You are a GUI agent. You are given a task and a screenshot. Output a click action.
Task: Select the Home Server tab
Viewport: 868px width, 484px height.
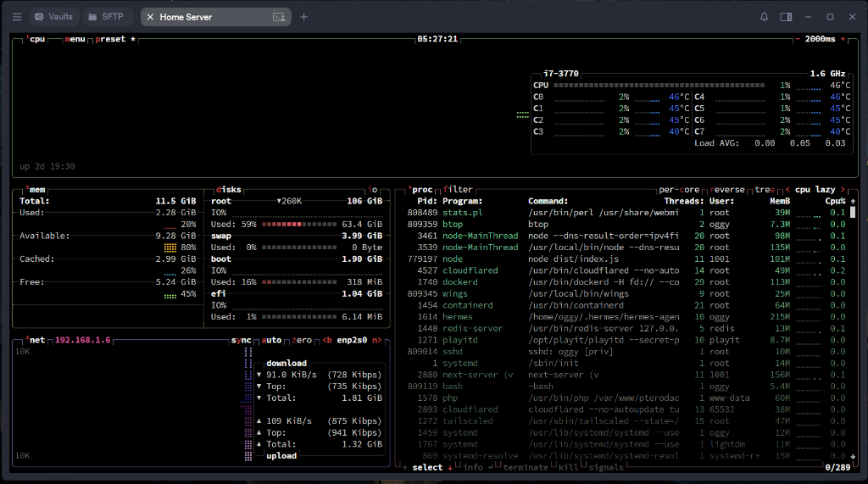pyautogui.click(x=216, y=17)
